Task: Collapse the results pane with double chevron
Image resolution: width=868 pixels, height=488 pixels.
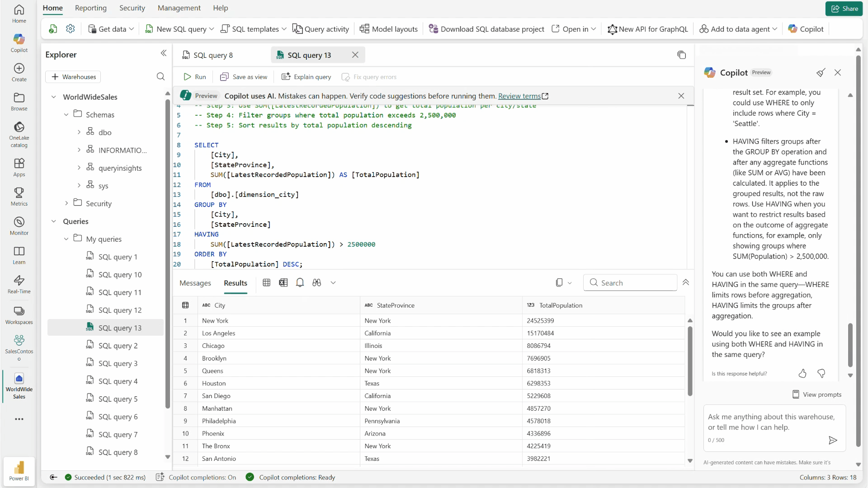Action: pos(686,282)
